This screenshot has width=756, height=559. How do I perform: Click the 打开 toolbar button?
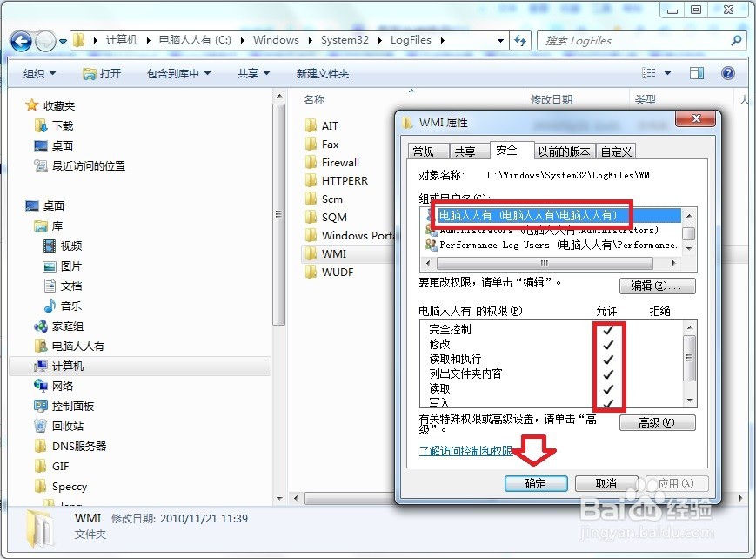(104, 73)
